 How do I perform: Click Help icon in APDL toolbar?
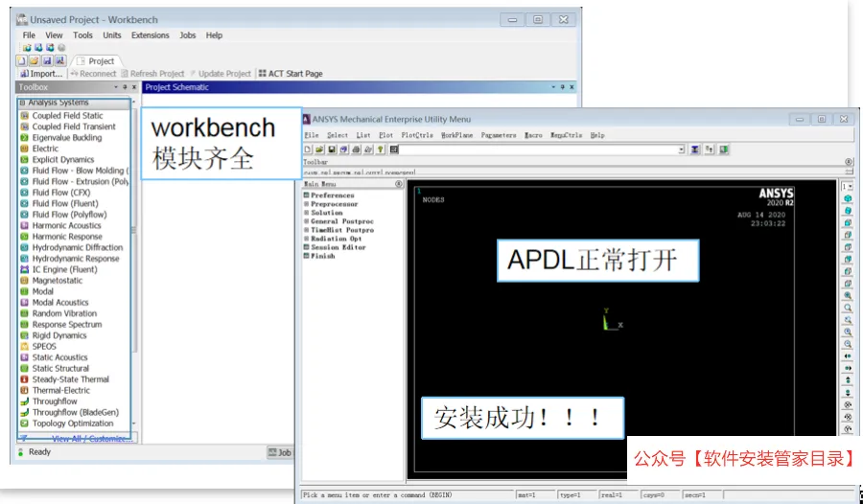(x=381, y=149)
